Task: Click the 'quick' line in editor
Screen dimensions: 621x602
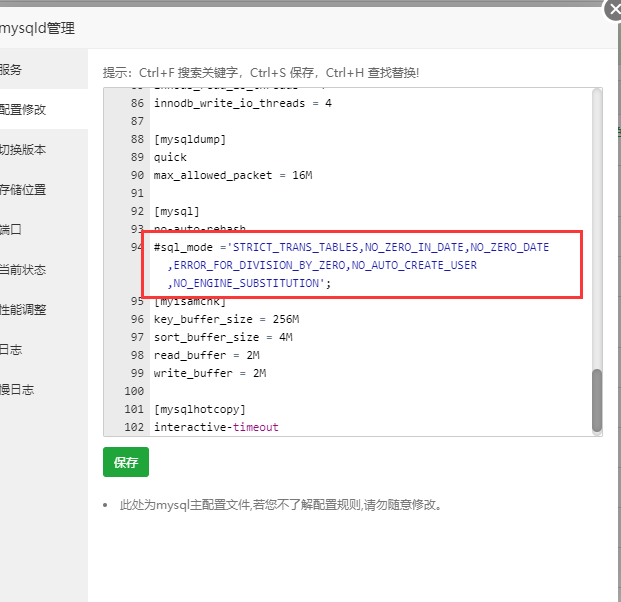Action: tap(170, 157)
